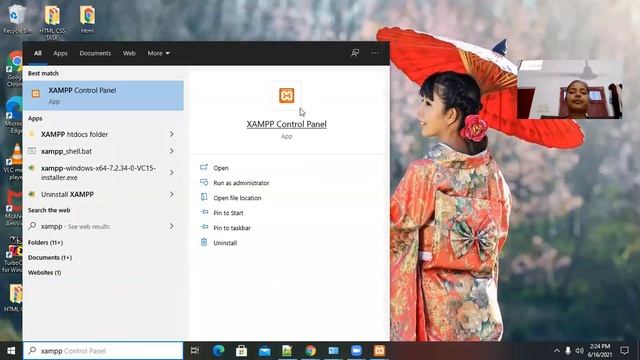Click Uninstall in the action list
The image size is (640, 360).
225,243
